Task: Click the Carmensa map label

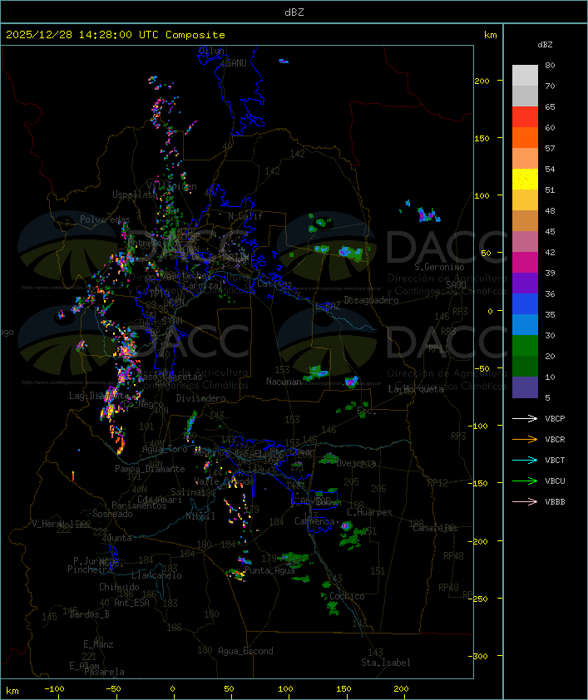Action: (x=314, y=521)
